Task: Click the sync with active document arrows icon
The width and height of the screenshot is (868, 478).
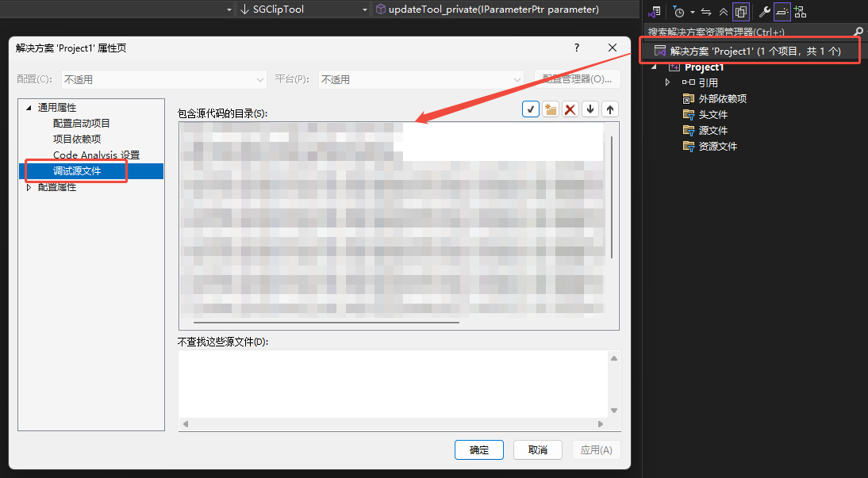Action: point(705,11)
